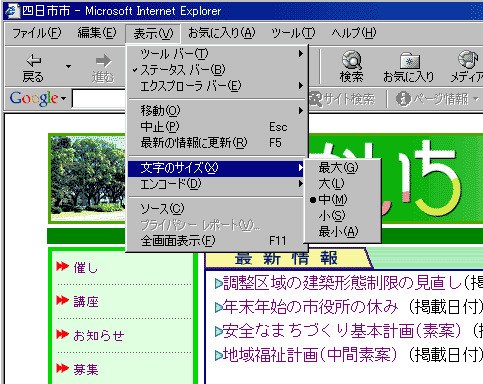Open 安全なまちづくり基本計画(素案) news link

[x=342, y=331]
